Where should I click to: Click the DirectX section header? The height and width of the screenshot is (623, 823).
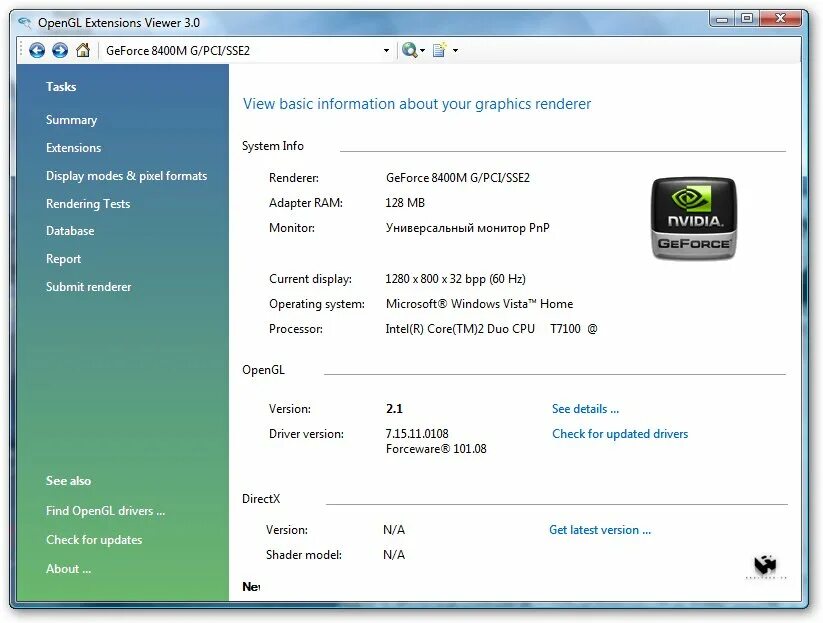pos(261,499)
